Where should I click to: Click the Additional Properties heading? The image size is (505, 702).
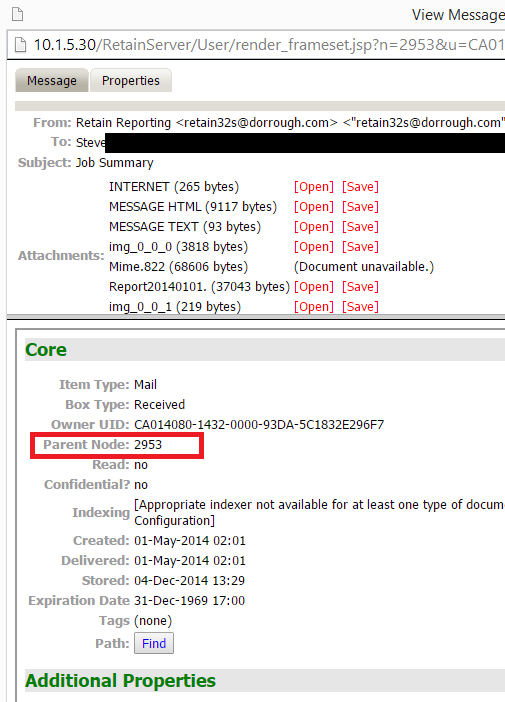pyautogui.click(x=120, y=681)
